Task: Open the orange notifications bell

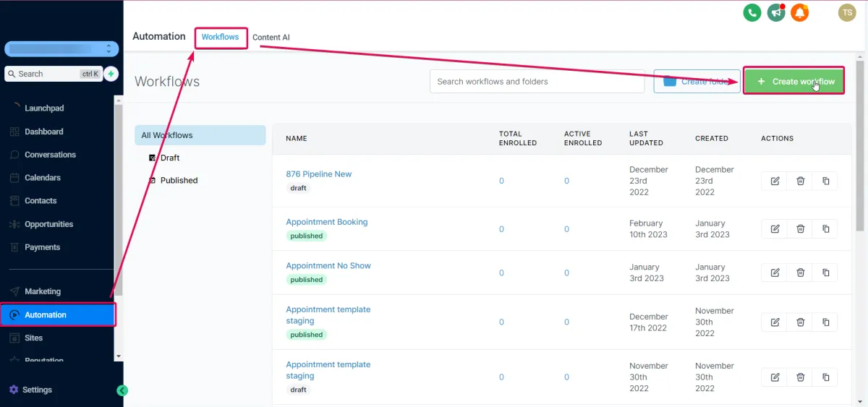Action: [799, 12]
